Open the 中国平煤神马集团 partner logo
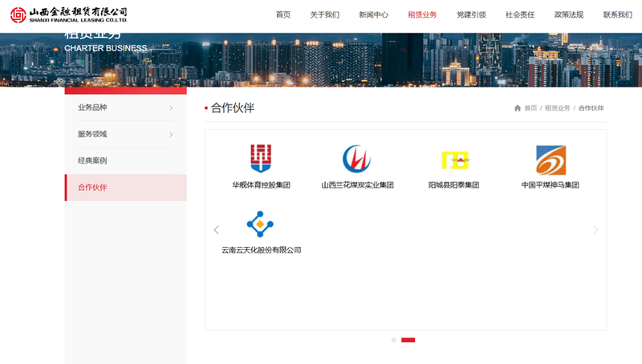This screenshot has height=364, width=642. pyautogui.click(x=550, y=160)
